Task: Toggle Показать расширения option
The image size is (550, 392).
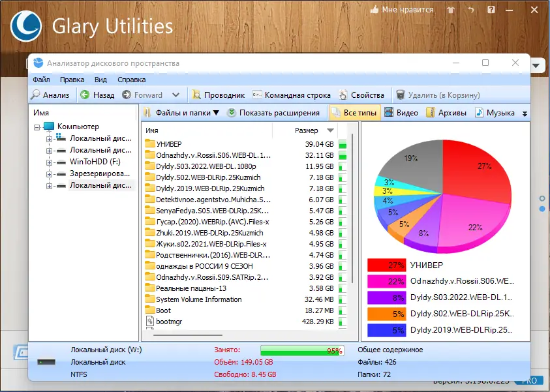Action: pos(273,113)
